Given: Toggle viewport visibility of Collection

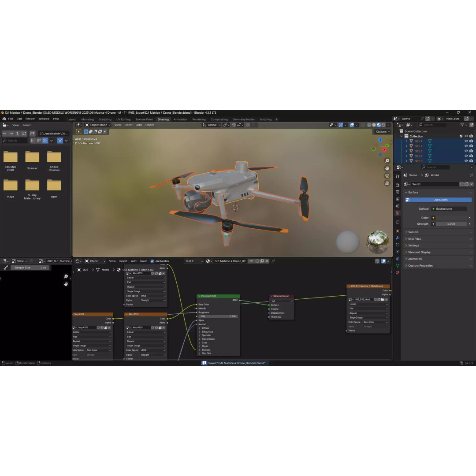Looking at the screenshot, I should pyautogui.click(x=466, y=136).
